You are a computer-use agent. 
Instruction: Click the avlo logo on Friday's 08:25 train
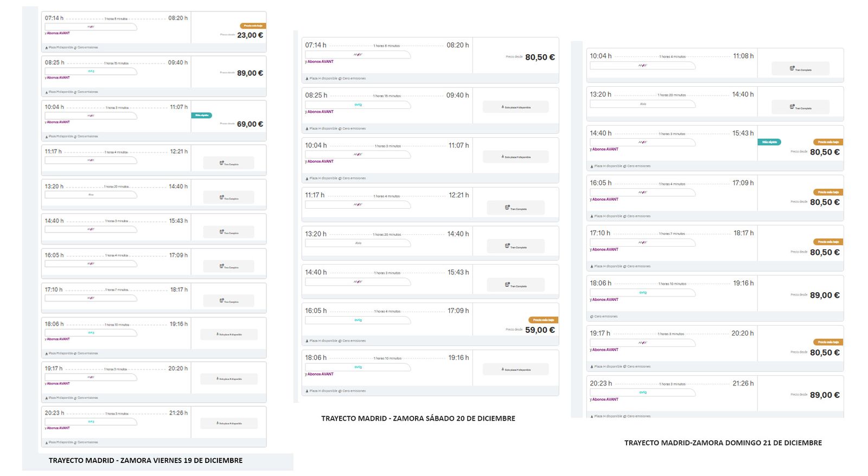tap(91, 71)
